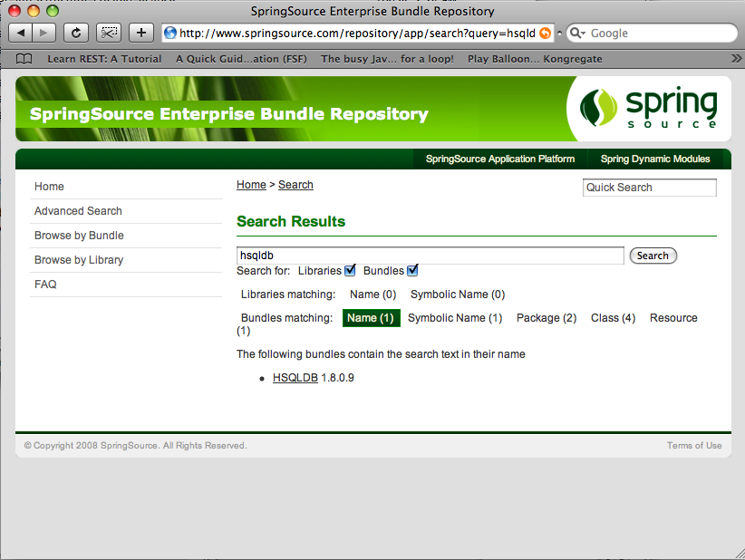Image resolution: width=745 pixels, height=560 pixels.
Task: Open the FAQ sidebar item
Action: pos(45,284)
